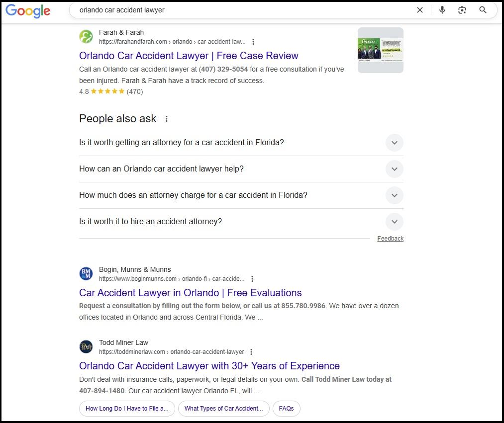Click 'What Types of Car Accident...' chip

click(224, 409)
